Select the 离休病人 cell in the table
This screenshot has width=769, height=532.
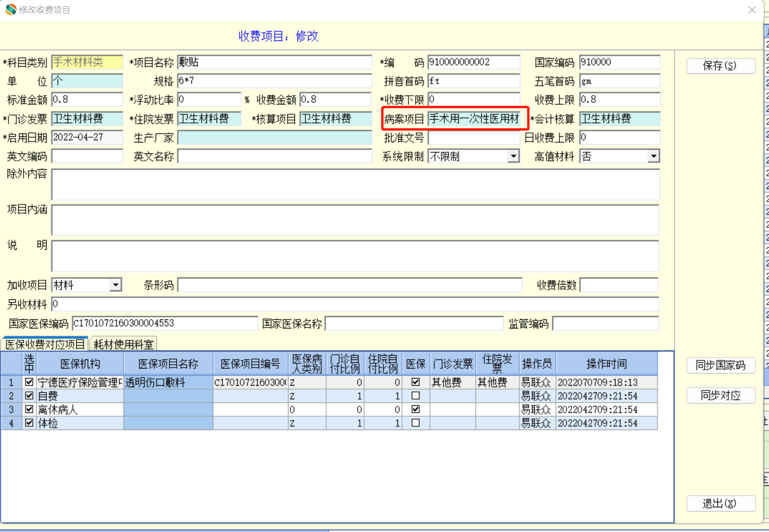(x=80, y=409)
